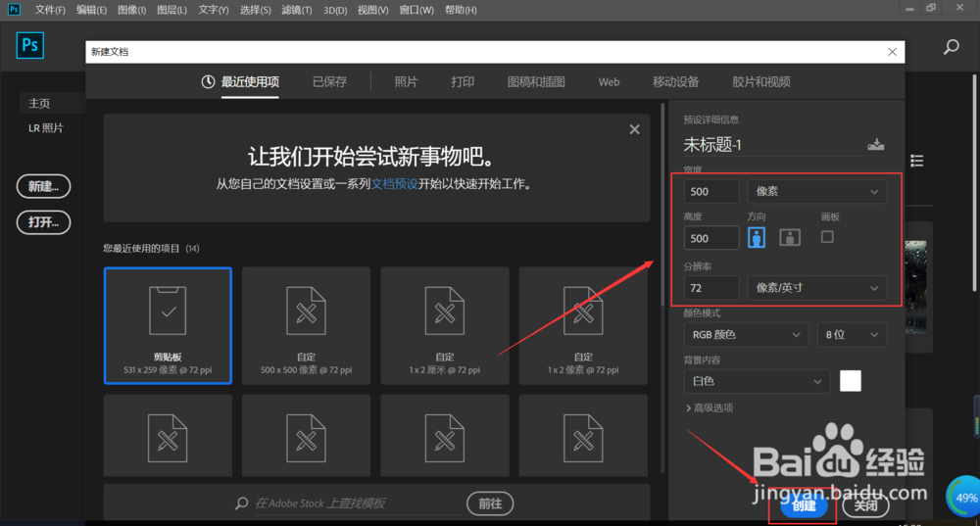The image size is (980, 526).
Task: Open the 窗口(W) menu
Action: (x=416, y=10)
